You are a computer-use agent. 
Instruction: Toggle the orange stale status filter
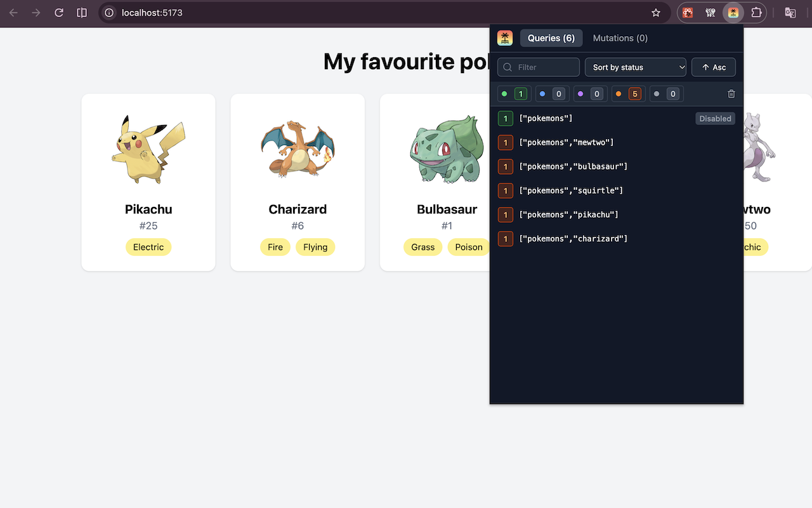[x=628, y=94]
